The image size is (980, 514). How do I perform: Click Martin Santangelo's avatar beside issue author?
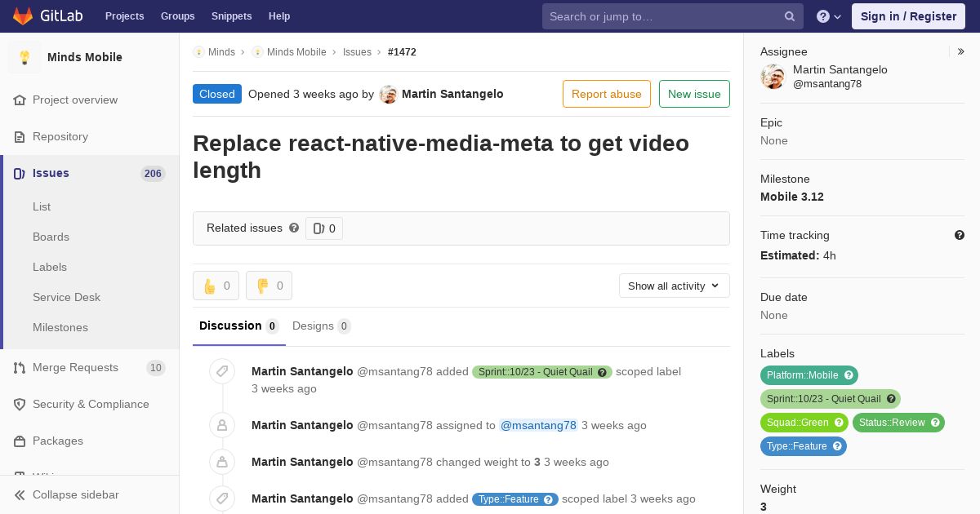(x=389, y=95)
